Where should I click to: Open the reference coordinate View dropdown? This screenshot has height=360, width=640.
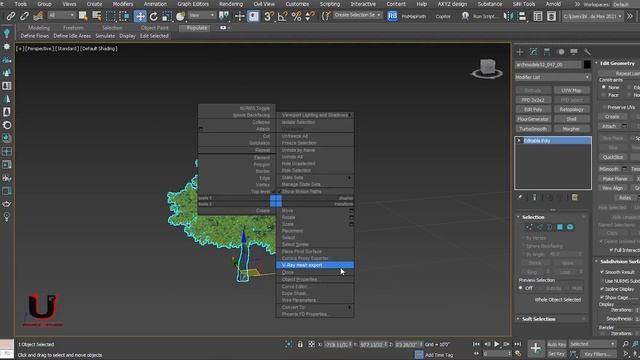click(x=202, y=16)
